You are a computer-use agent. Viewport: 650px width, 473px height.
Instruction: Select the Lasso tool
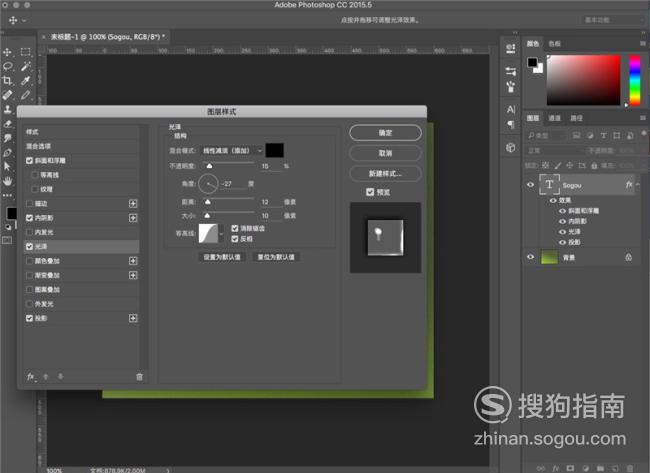[7, 66]
